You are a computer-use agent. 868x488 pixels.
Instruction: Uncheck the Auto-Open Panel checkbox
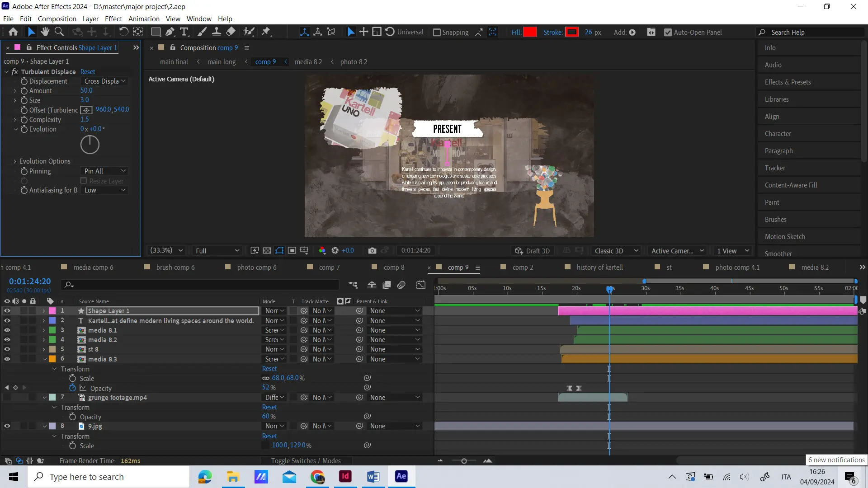[x=668, y=33]
